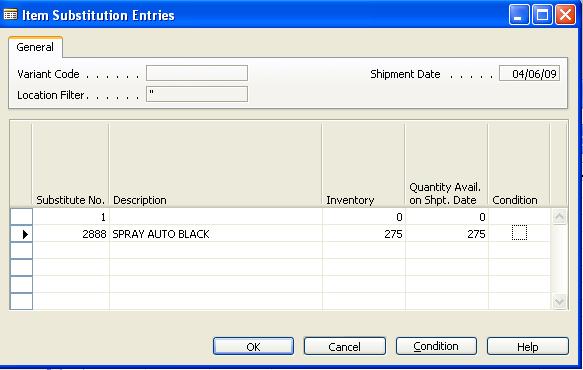Click the Inventory column header

click(x=364, y=165)
